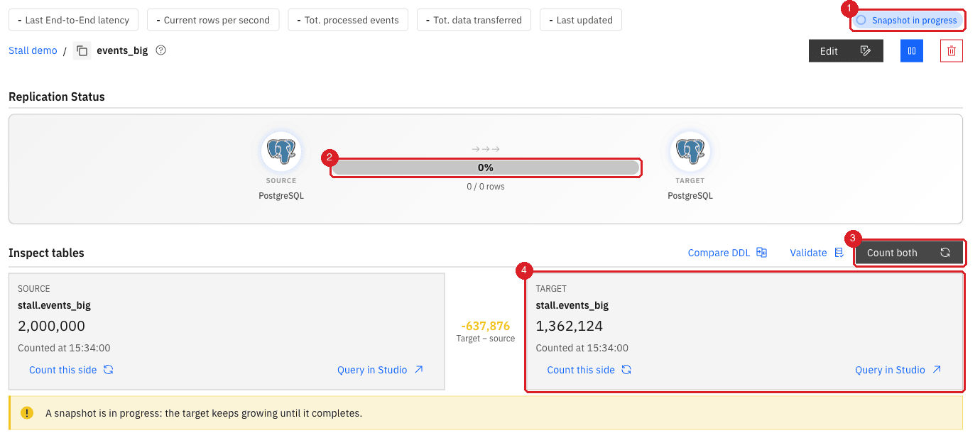980x433 pixels.
Task: Click the Last updated metric
Action: click(x=581, y=20)
